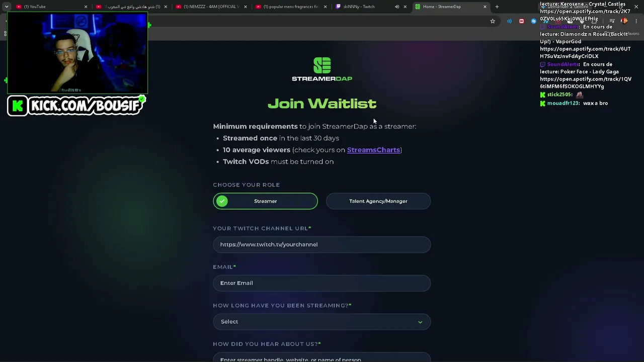Click the Join Waitlist heading
The width and height of the screenshot is (644, 362).
322,104
